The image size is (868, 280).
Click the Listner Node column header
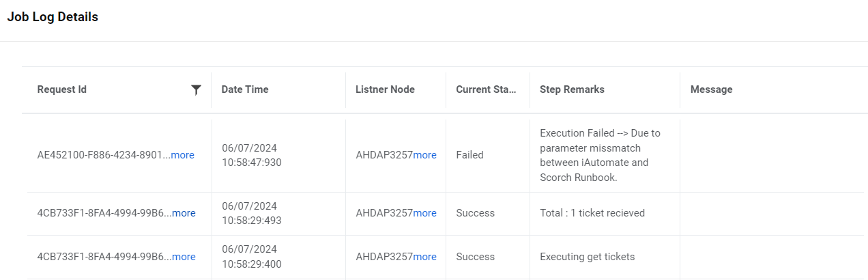[x=385, y=89]
